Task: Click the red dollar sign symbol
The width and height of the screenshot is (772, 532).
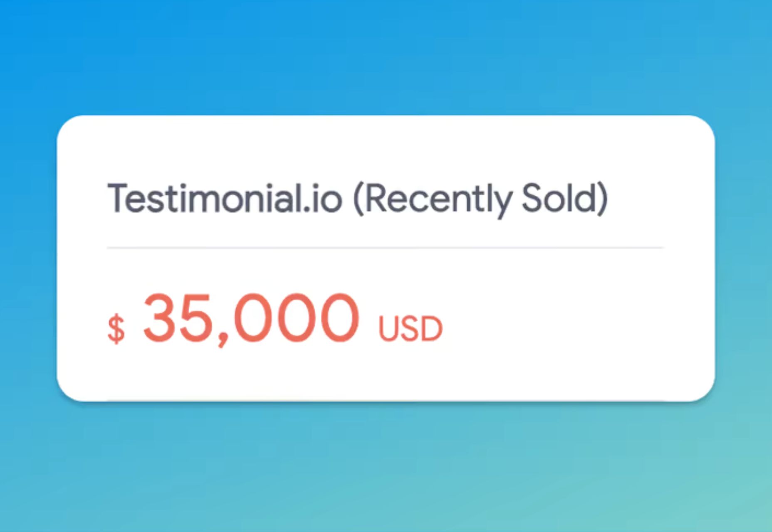Action: click(116, 329)
